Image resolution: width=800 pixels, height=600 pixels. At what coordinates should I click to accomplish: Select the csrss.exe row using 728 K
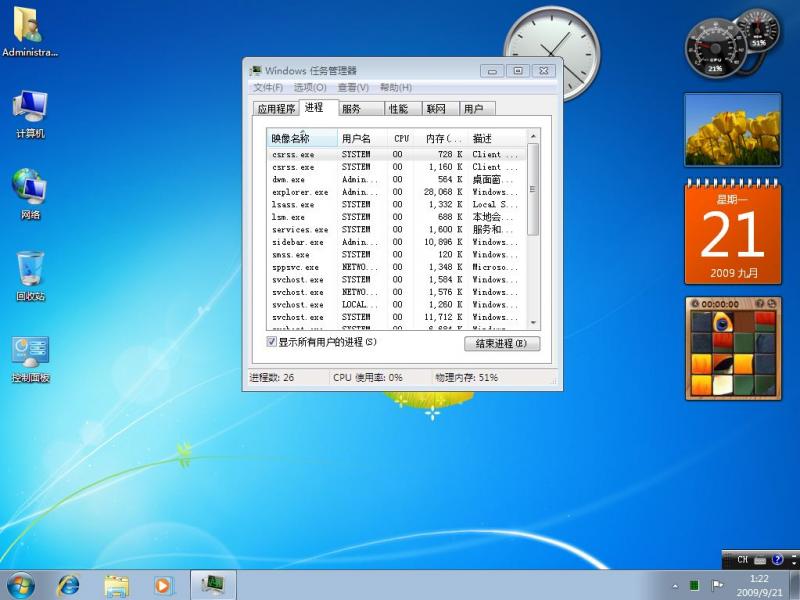click(x=396, y=154)
